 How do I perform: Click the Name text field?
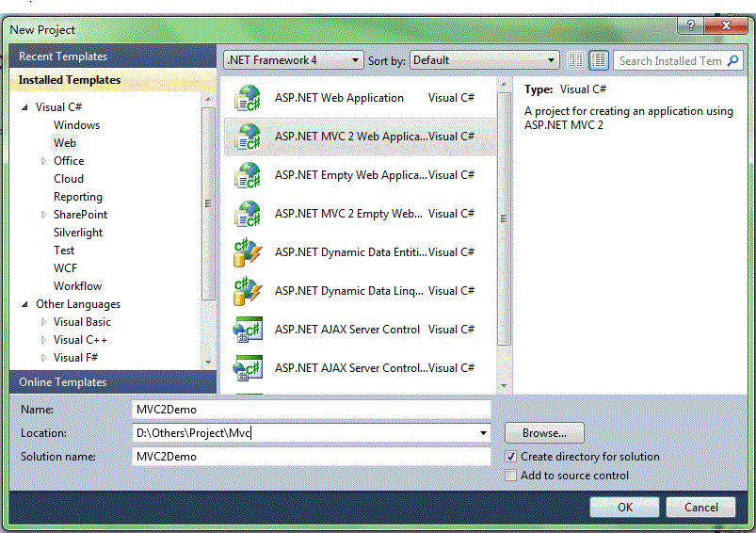[x=311, y=410]
